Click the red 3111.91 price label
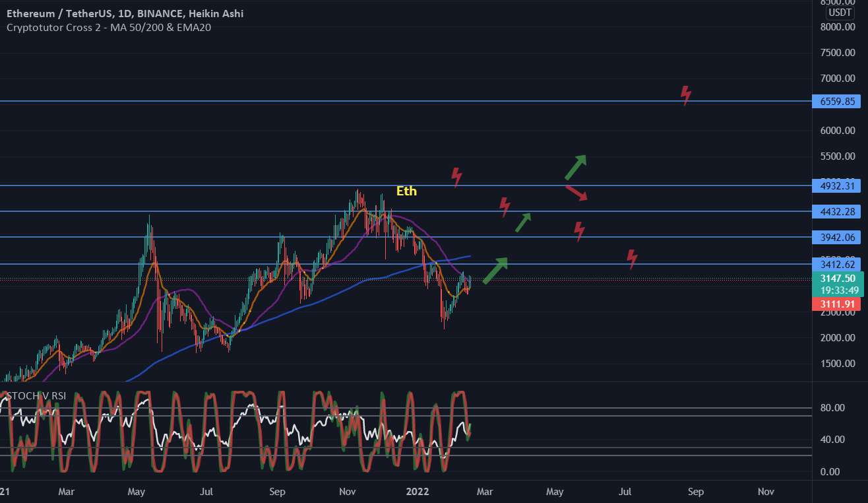868x503 pixels. pos(837,304)
